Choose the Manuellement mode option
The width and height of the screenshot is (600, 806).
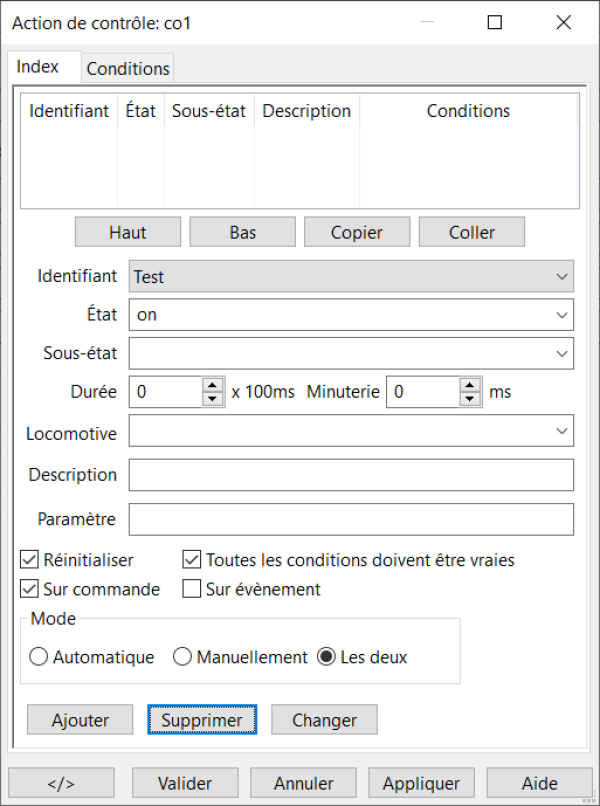pyautogui.click(x=182, y=657)
